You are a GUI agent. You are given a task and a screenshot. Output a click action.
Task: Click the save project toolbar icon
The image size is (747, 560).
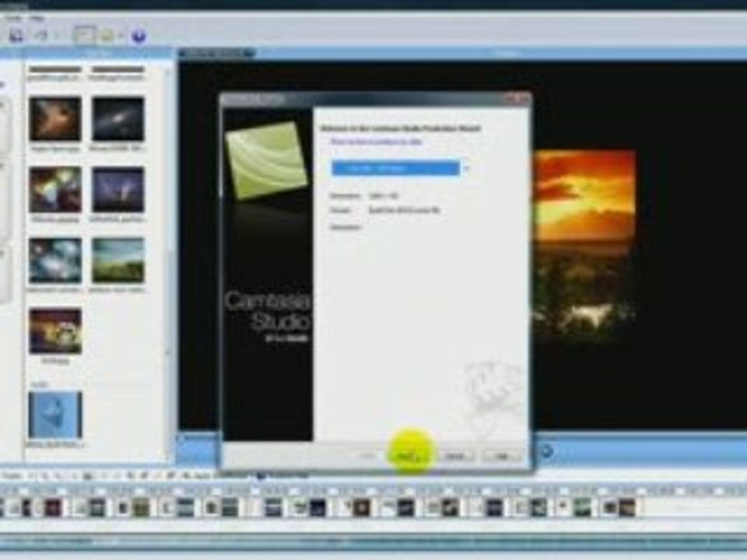(16, 36)
